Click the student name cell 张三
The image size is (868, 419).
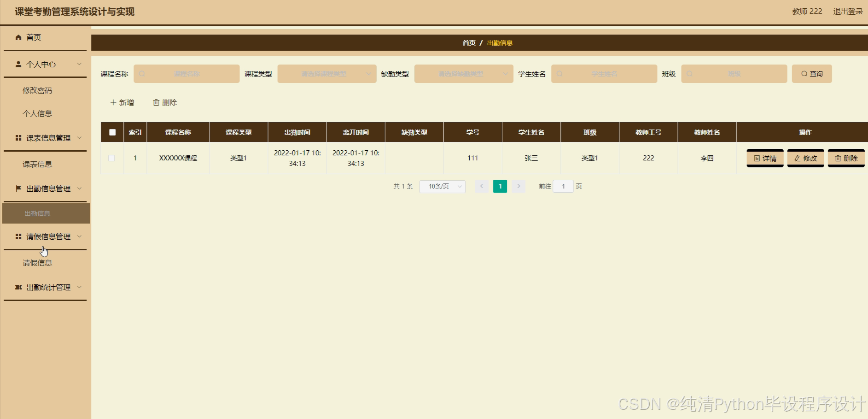pos(531,158)
